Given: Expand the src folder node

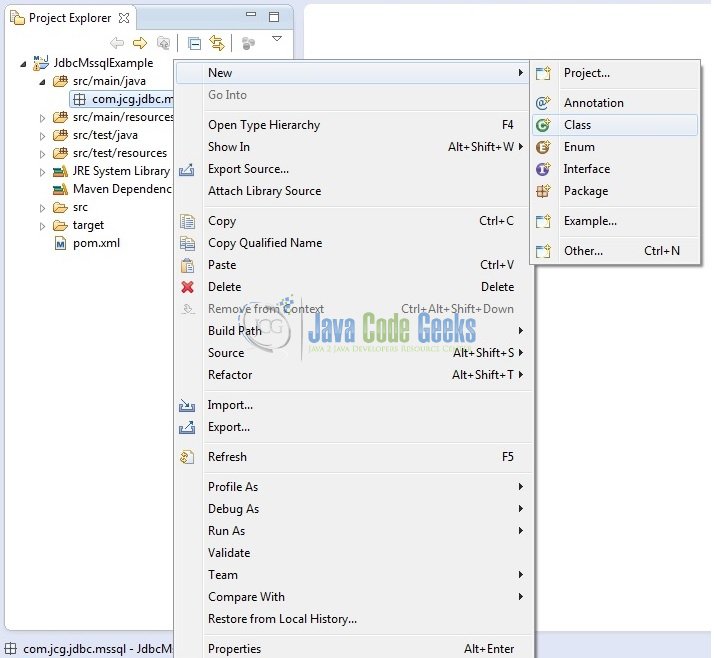Looking at the screenshot, I should pos(42,209).
